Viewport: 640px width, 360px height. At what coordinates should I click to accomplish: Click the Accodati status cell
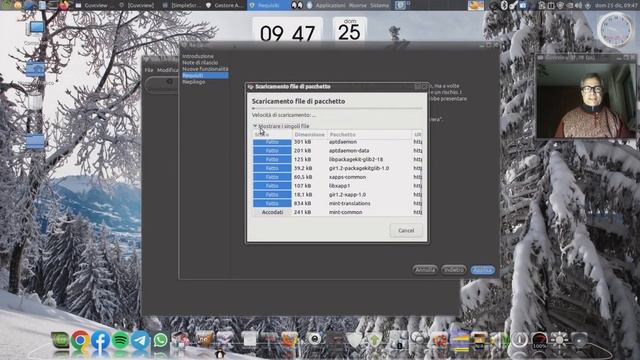pos(272,212)
